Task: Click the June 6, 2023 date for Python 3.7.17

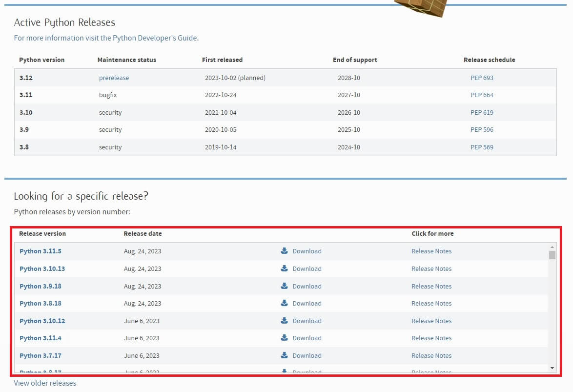Action: [x=142, y=356]
